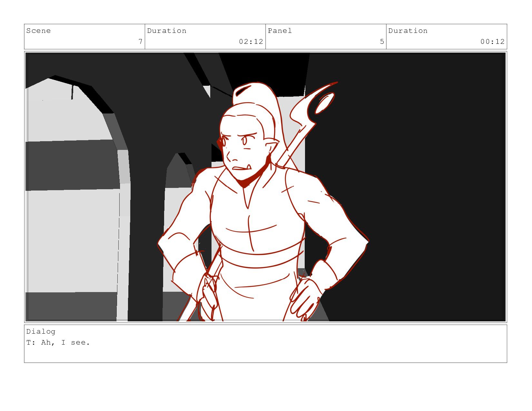Click the scene number 7
532x411 pixels.
[140, 42]
